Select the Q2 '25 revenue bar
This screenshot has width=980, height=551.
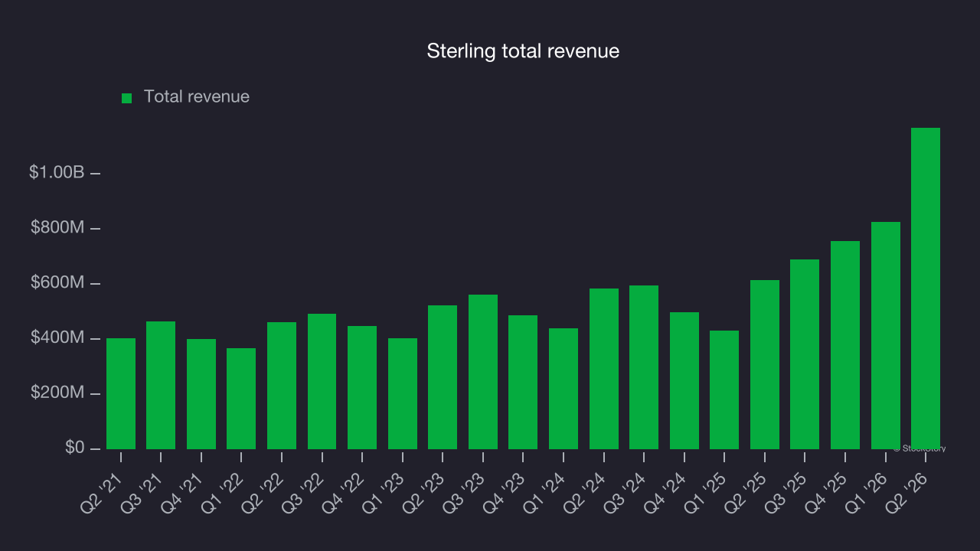pos(765,364)
